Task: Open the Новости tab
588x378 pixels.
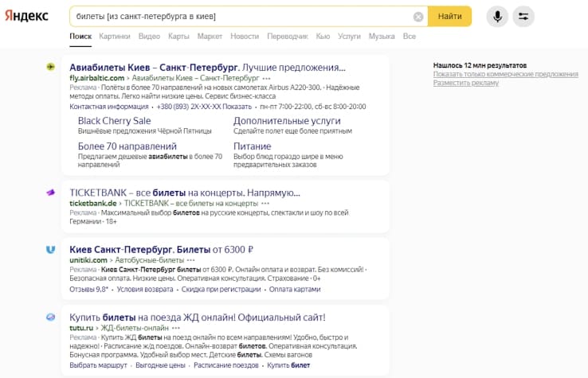Action: (x=245, y=37)
